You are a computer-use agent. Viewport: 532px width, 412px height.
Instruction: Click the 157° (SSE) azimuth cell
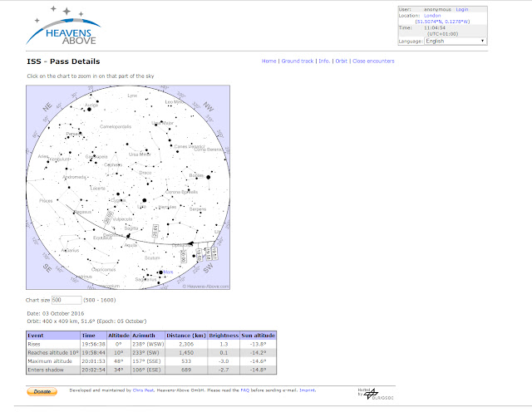pos(148,361)
